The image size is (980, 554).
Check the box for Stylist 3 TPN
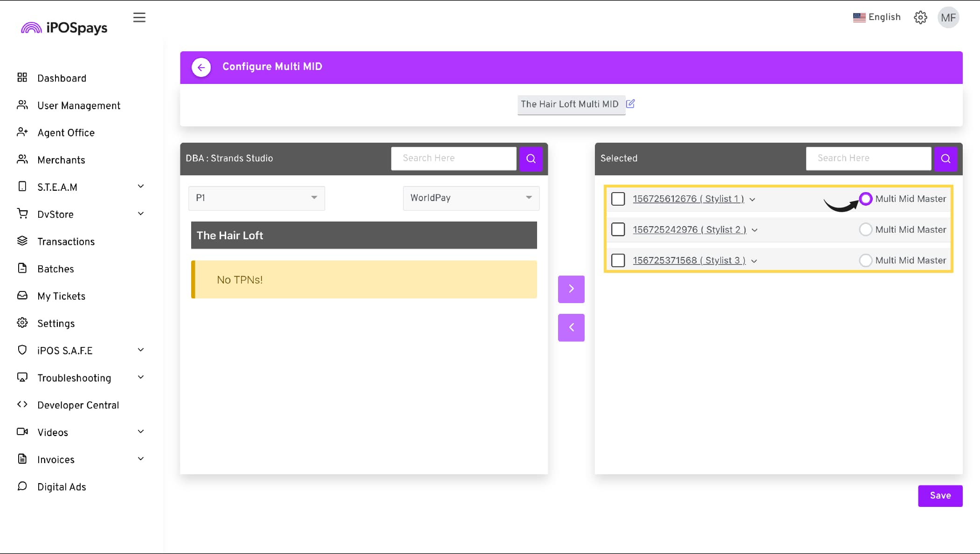(x=618, y=260)
